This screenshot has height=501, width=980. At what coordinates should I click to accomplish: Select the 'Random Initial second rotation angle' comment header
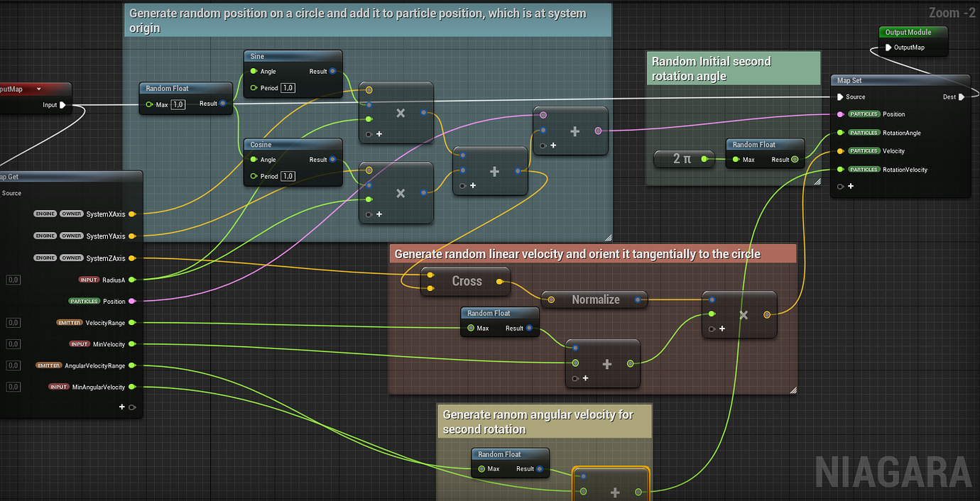pos(733,68)
